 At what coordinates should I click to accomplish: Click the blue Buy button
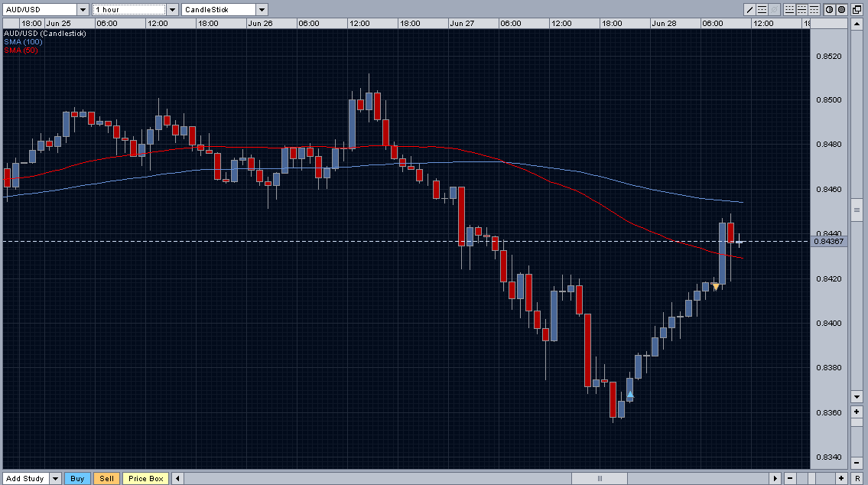(x=77, y=478)
